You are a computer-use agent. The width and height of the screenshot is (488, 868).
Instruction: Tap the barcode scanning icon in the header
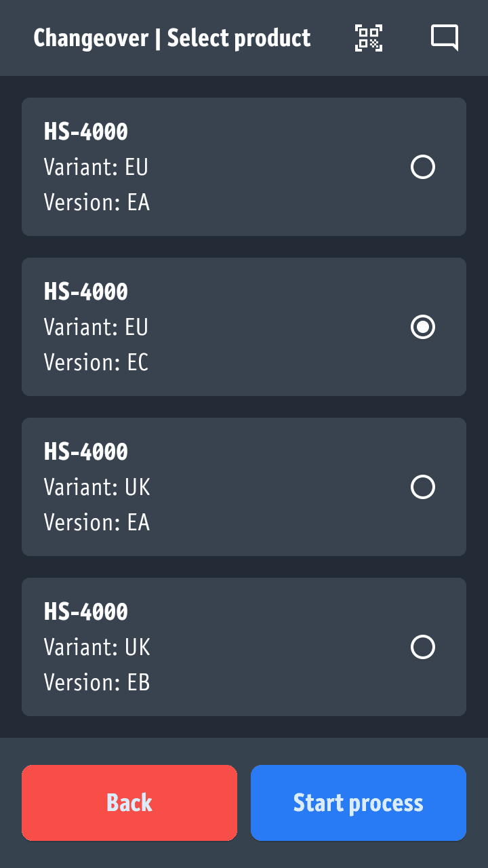369,38
